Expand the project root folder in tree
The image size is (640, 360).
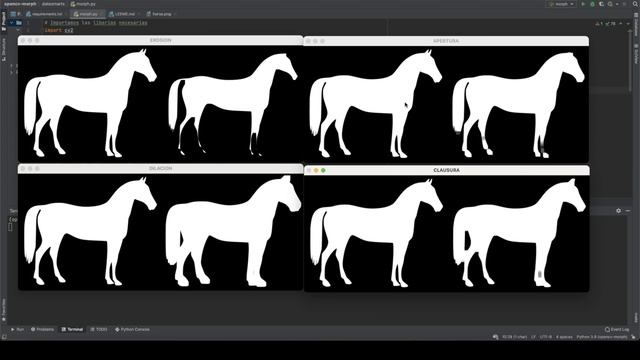tap(11, 23)
